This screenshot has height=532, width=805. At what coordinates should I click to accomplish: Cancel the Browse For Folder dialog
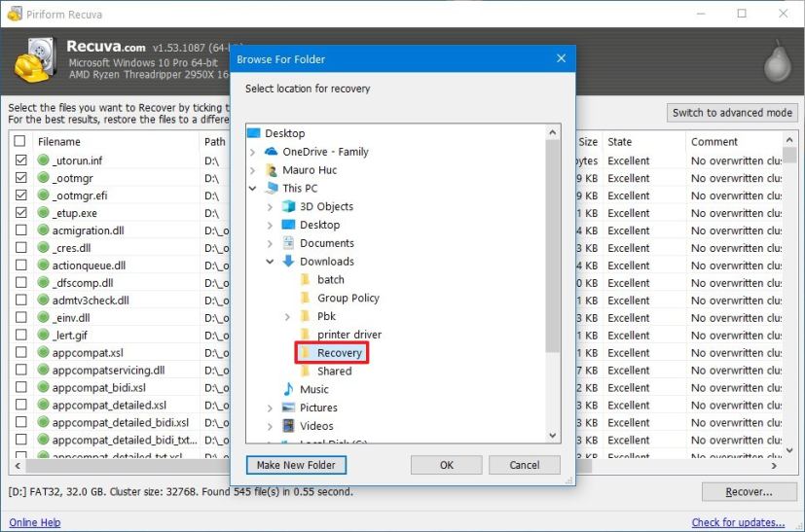pos(524,465)
